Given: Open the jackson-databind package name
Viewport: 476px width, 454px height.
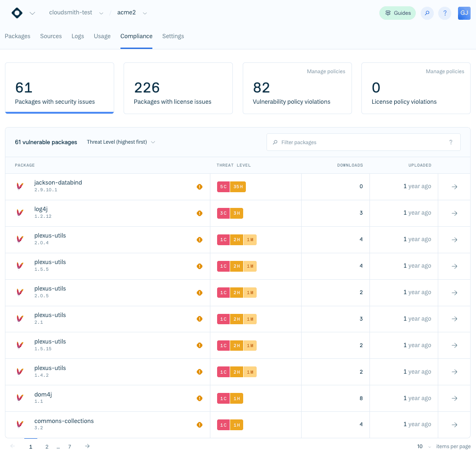Looking at the screenshot, I should 58,183.
